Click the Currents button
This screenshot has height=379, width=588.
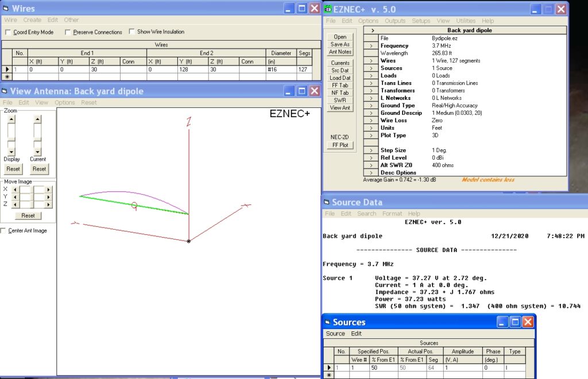pos(340,63)
